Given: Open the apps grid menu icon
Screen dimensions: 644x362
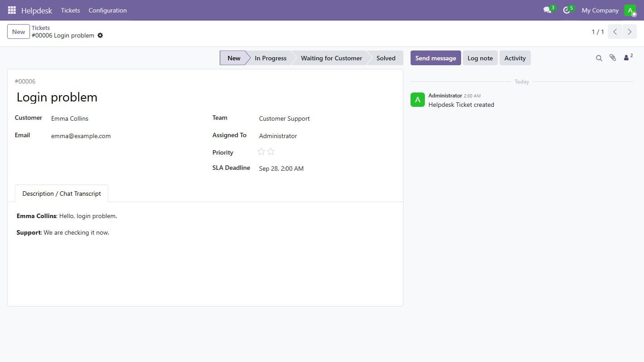Looking at the screenshot, I should [12, 10].
